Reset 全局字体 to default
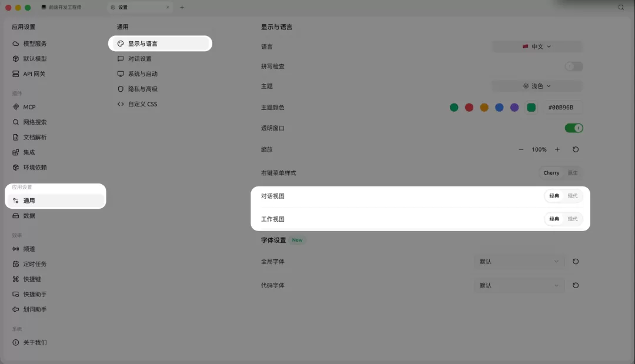The image size is (635, 364). pos(576,262)
